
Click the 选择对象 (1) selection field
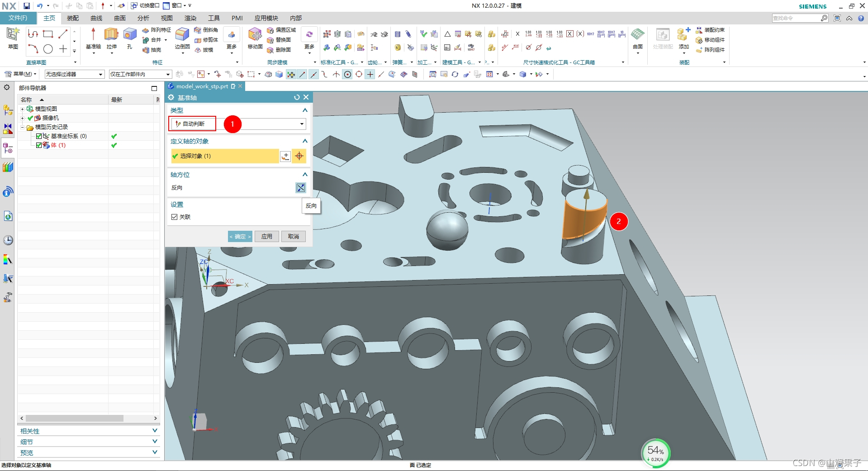225,156
